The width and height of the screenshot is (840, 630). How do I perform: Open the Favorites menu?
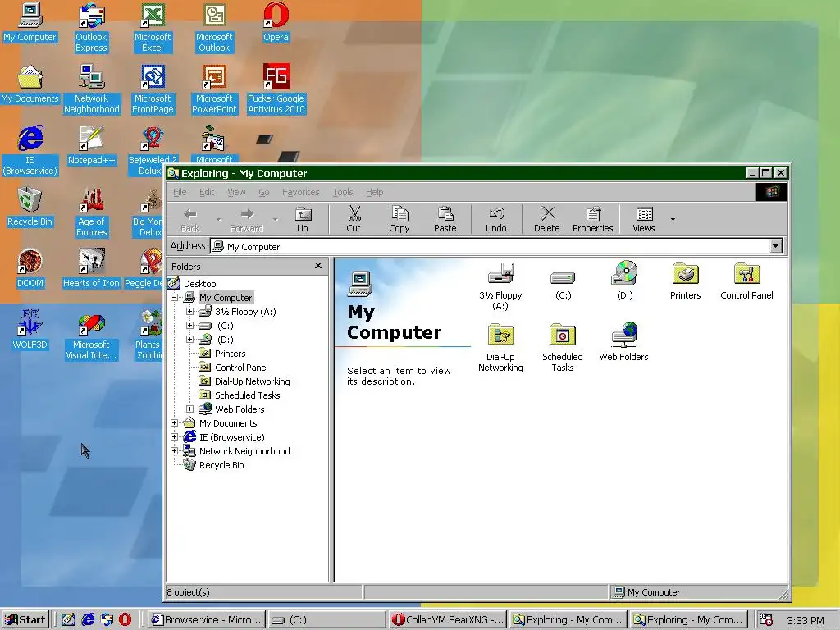click(300, 192)
